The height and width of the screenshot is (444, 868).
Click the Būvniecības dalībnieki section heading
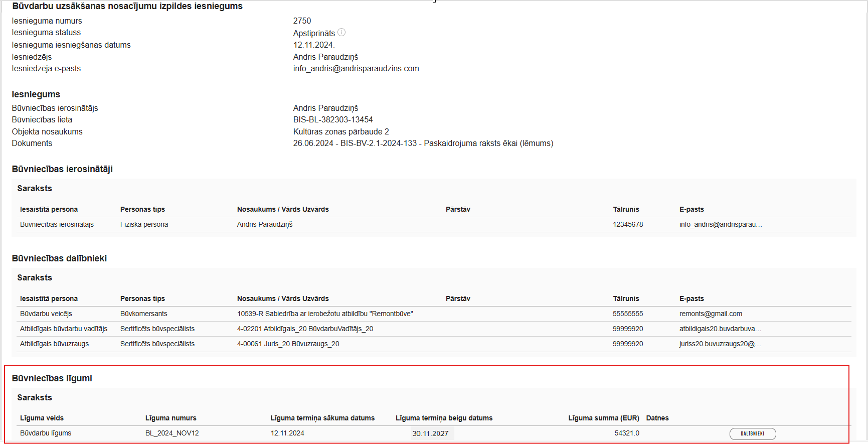(59, 258)
